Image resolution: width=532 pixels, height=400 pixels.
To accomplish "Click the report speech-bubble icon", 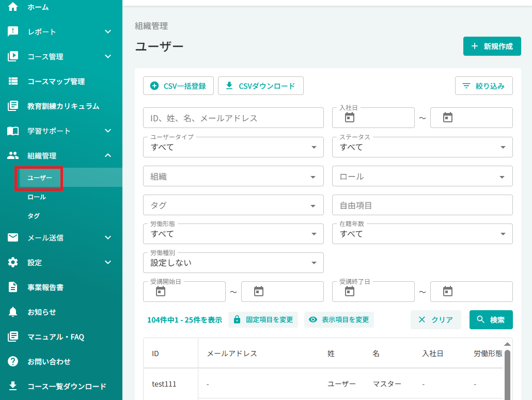I will (x=13, y=31).
